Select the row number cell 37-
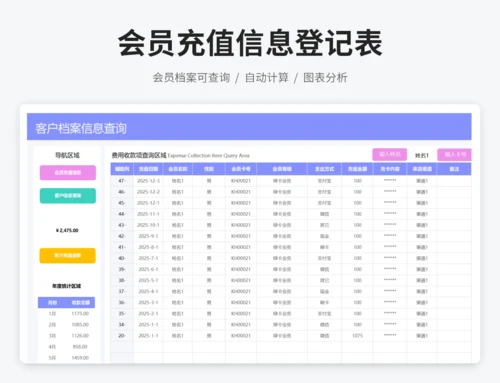This screenshot has width=500, height=383. coord(122,291)
